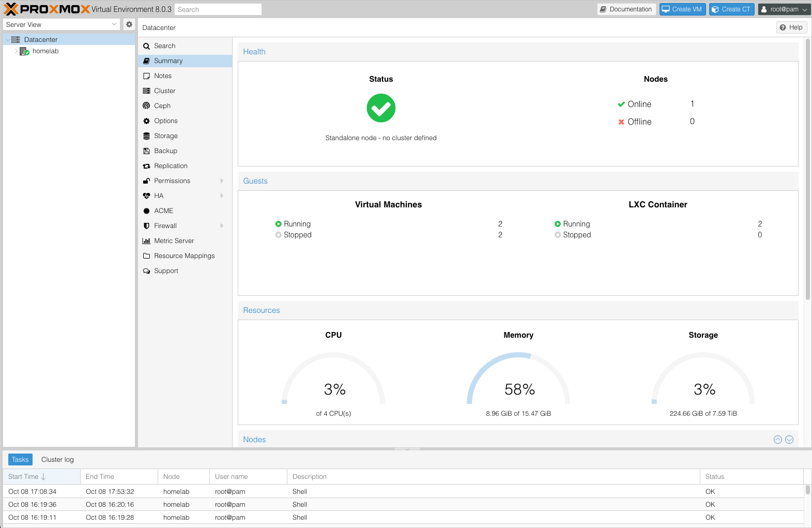Click the Options gear icon in sidebar
Image resolution: width=812 pixels, height=528 pixels.
(x=147, y=121)
